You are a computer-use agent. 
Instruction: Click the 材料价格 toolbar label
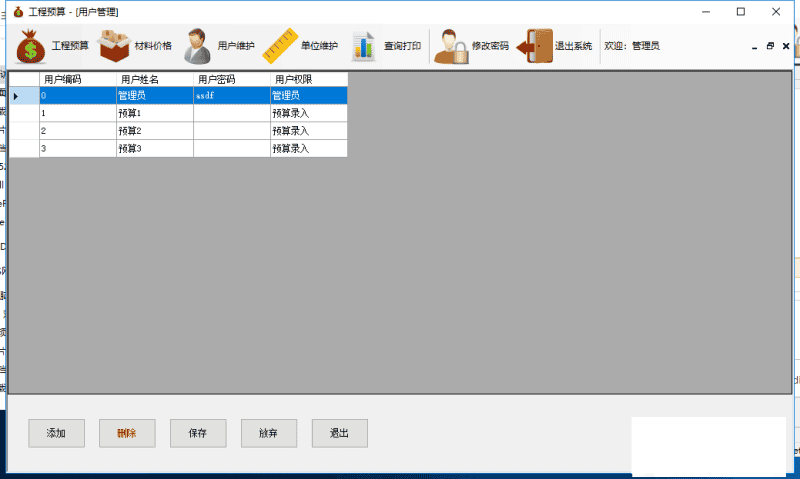tap(153, 46)
